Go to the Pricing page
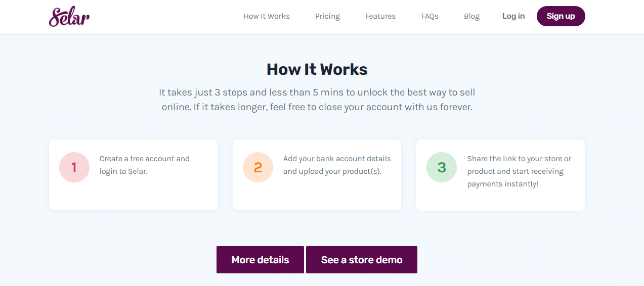644x286 pixels. pyautogui.click(x=327, y=16)
